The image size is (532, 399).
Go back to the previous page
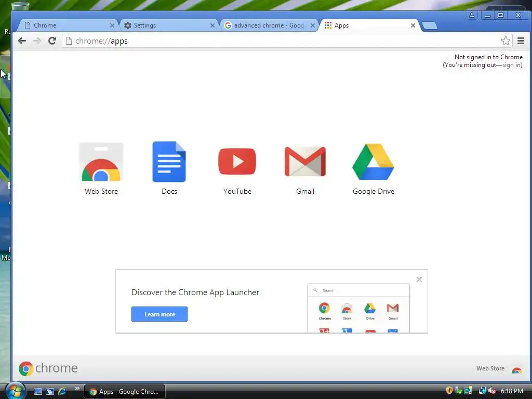pyautogui.click(x=22, y=41)
